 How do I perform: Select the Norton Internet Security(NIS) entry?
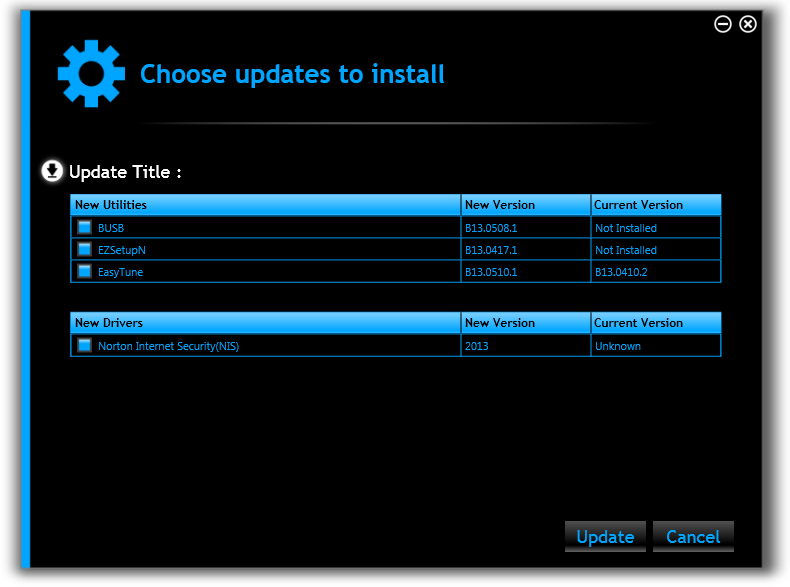(x=168, y=346)
